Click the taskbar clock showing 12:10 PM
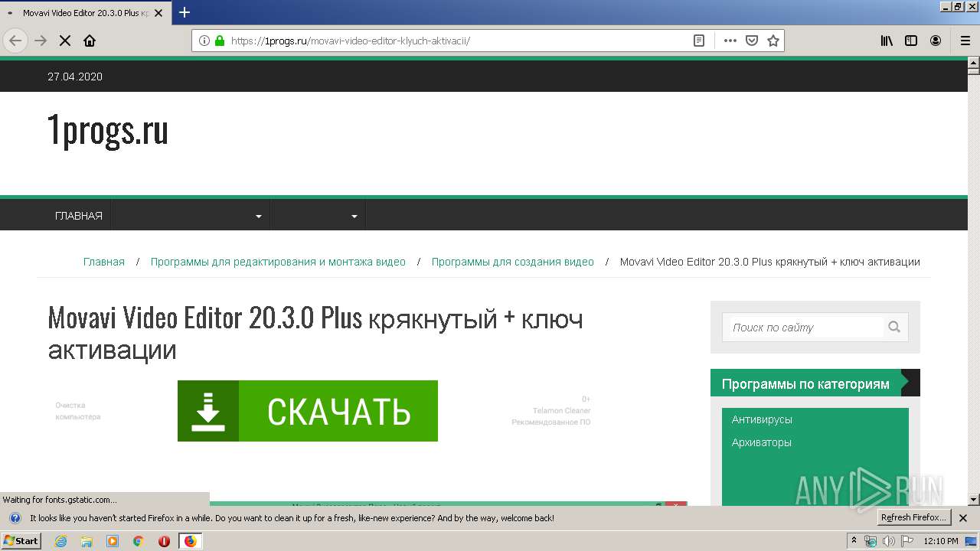Viewport: 980px width, 551px height. [941, 541]
